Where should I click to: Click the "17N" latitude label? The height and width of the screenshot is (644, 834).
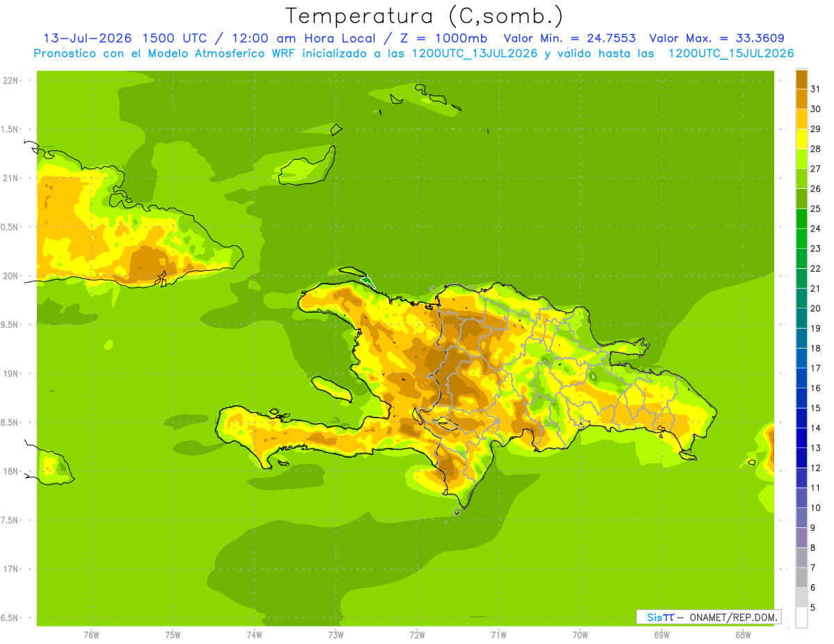point(10,569)
